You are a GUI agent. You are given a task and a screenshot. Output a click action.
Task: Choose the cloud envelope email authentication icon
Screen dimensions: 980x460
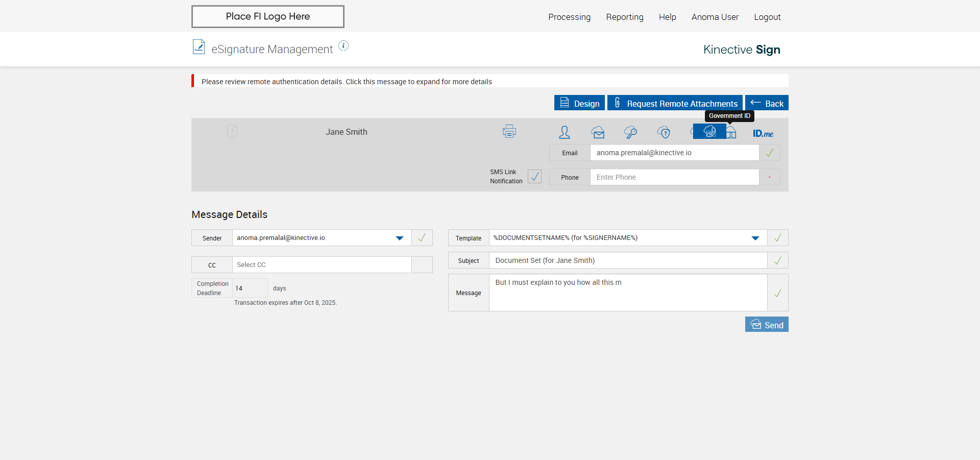[598, 133]
